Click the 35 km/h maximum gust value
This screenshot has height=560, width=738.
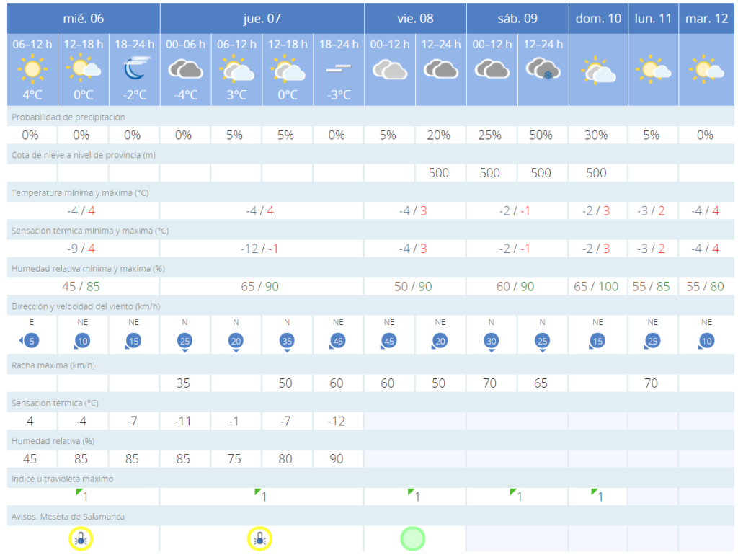tap(183, 383)
